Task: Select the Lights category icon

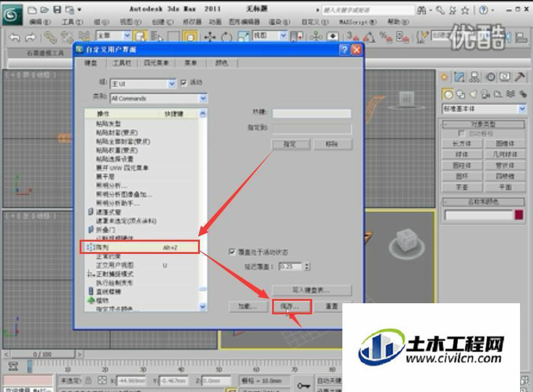Action: tap(474, 94)
